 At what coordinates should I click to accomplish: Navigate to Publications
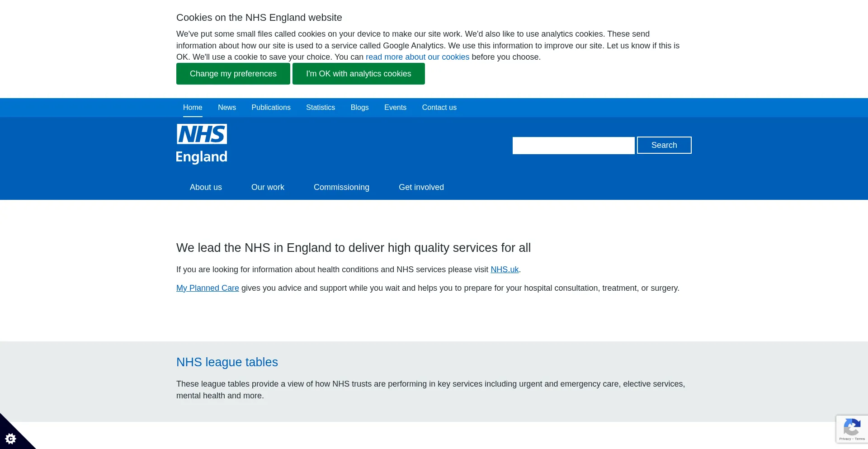coord(271,108)
